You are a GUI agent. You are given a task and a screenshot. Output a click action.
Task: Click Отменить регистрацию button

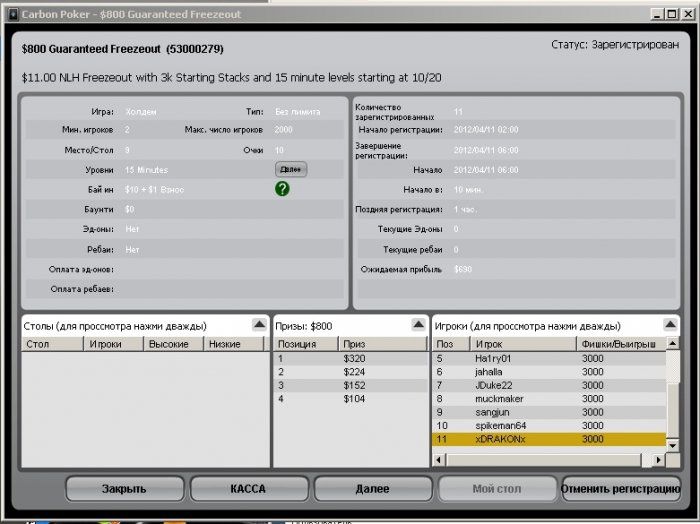[621, 489]
